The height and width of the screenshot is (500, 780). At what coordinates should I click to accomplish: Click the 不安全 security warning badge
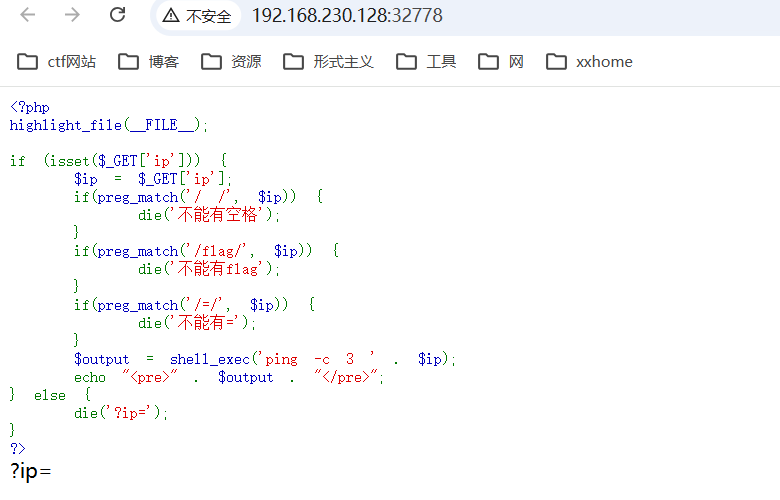pos(197,16)
